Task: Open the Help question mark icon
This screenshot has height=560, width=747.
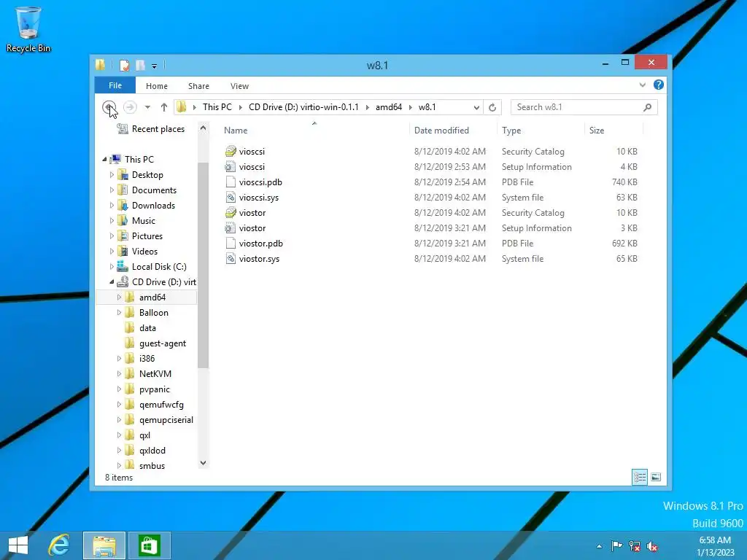Action: click(x=659, y=85)
